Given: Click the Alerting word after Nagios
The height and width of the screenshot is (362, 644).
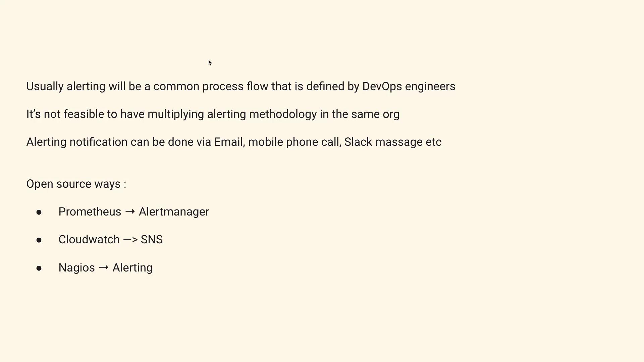Looking at the screenshot, I should [132, 268].
